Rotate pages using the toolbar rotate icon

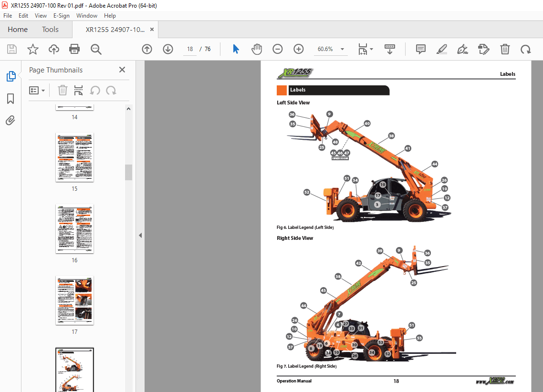[525, 49]
